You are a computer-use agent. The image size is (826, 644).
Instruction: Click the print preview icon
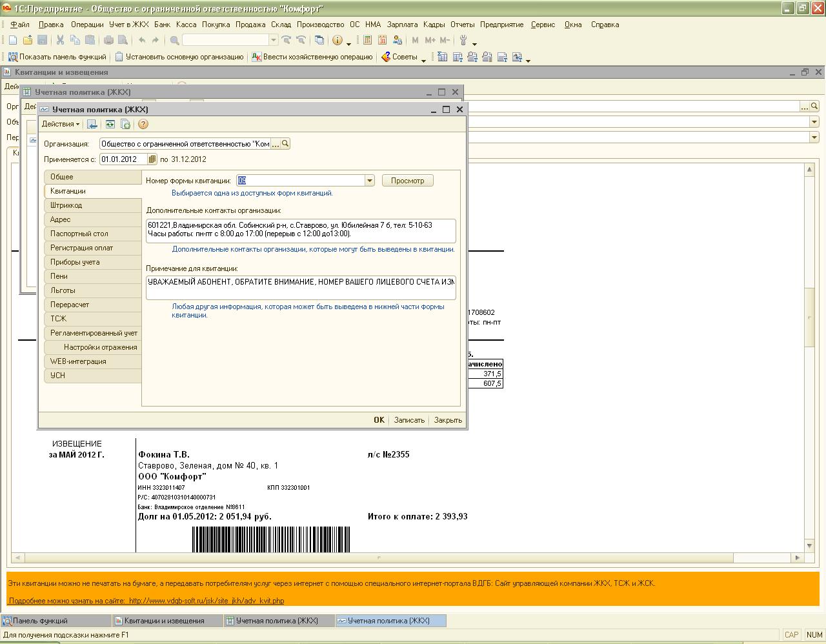pos(123,40)
